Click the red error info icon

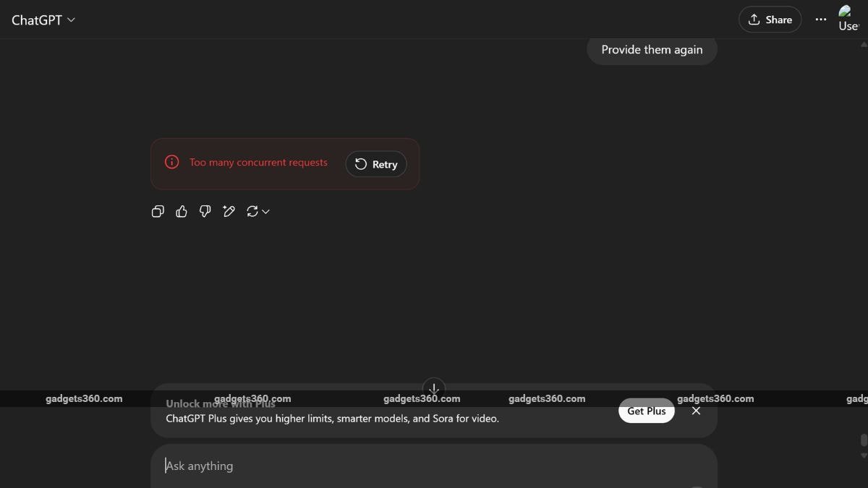click(171, 162)
